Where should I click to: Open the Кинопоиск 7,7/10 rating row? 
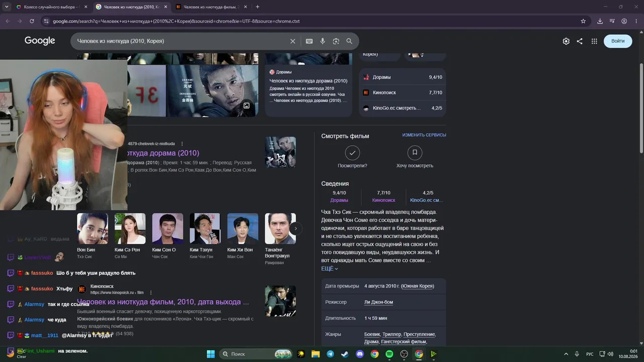403,93
